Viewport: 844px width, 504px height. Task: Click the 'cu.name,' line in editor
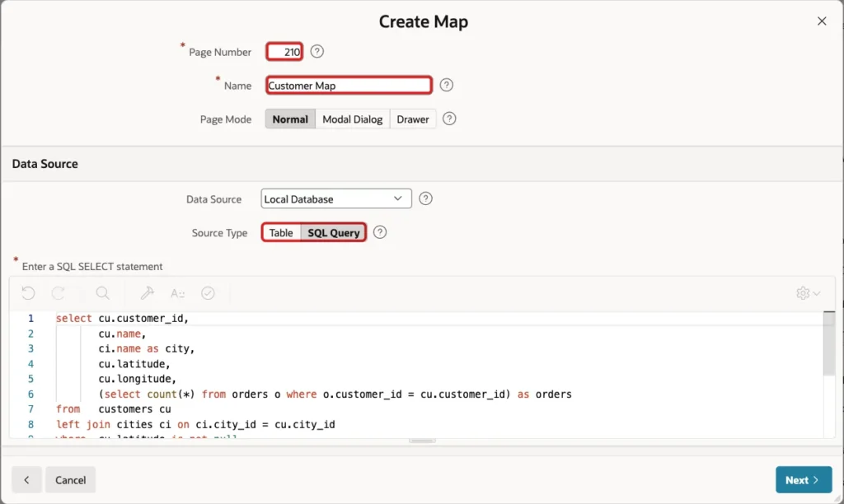tap(122, 334)
